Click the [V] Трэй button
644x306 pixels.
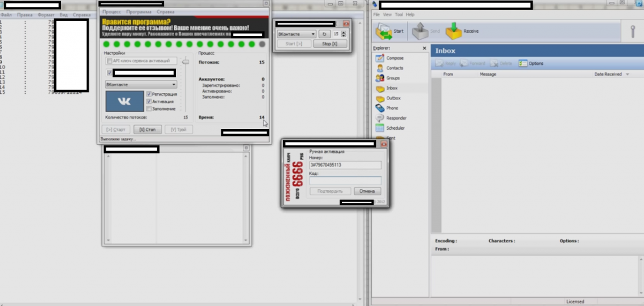179,130
